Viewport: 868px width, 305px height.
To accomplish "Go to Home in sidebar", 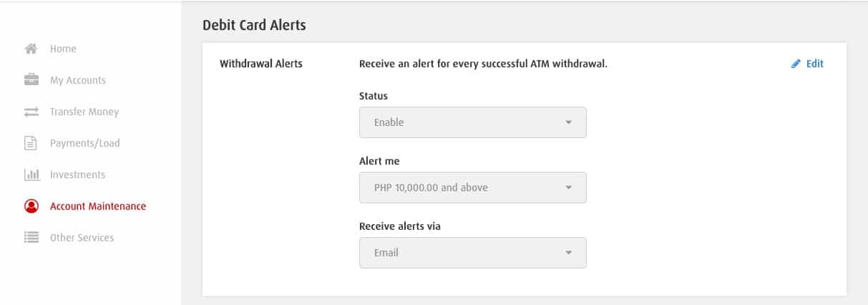I will (63, 49).
